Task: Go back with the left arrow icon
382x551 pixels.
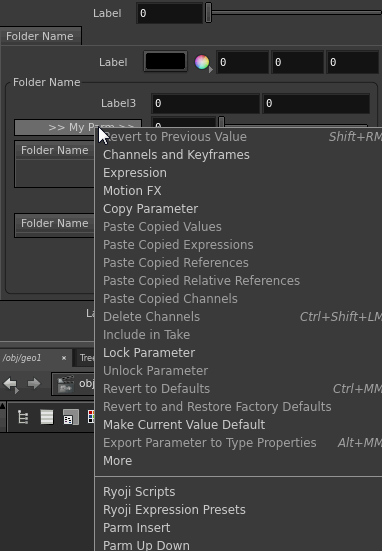Action: [x=11, y=384]
